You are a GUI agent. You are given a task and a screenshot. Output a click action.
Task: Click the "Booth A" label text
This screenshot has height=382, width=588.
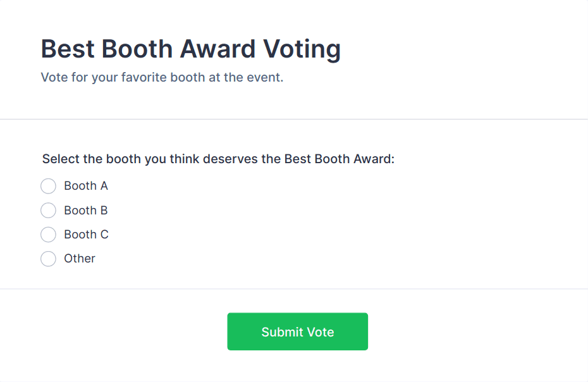click(x=86, y=186)
